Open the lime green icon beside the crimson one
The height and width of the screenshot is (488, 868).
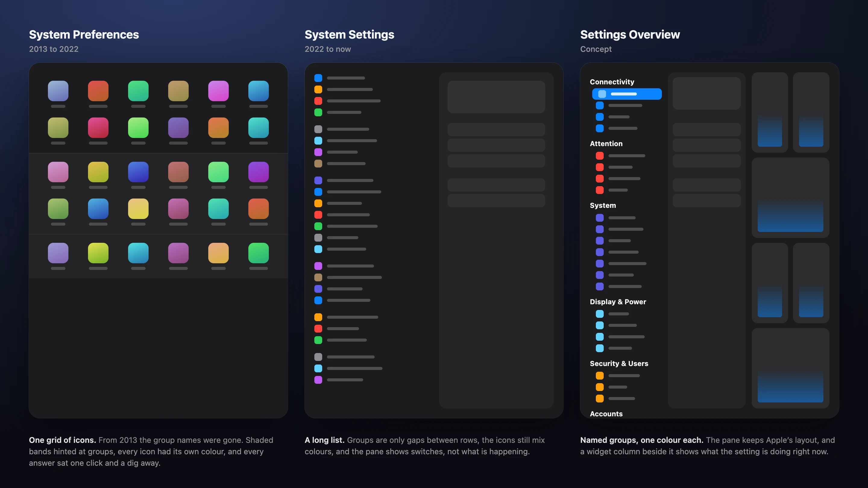(x=138, y=128)
